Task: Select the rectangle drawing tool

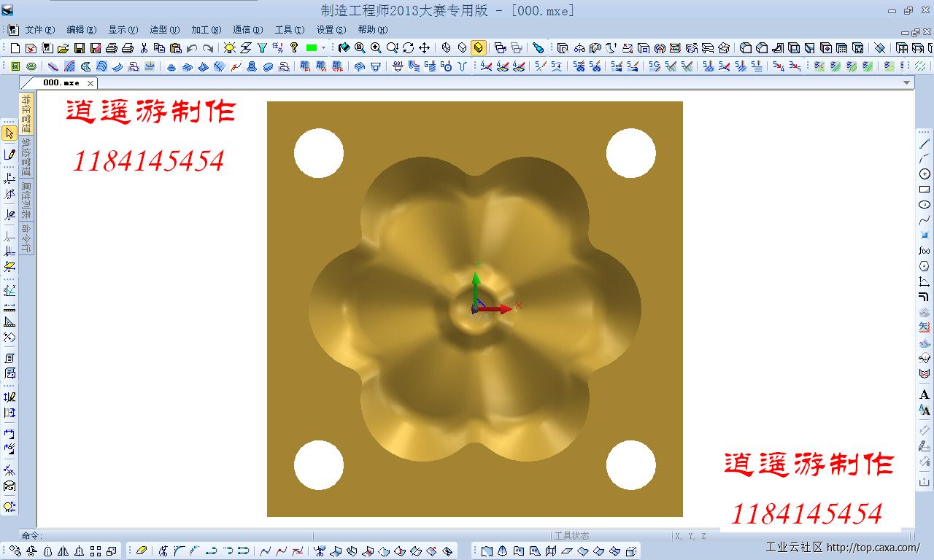Action: click(925, 190)
